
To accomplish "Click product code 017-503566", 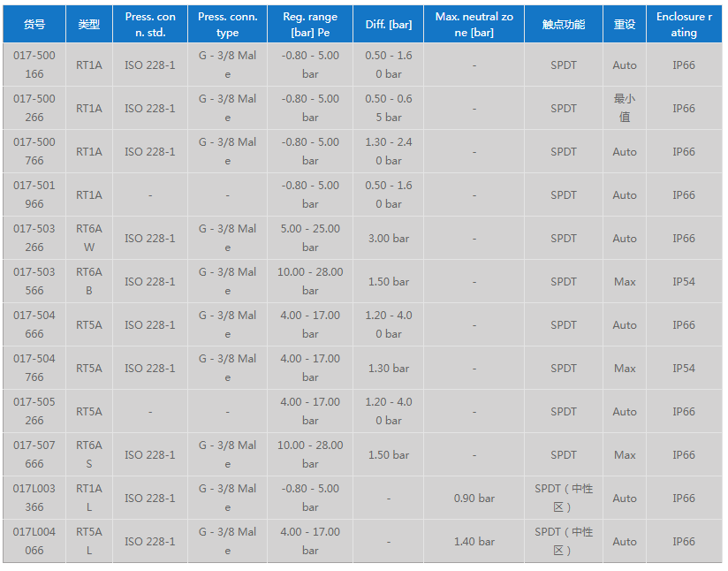I will 34,281.
